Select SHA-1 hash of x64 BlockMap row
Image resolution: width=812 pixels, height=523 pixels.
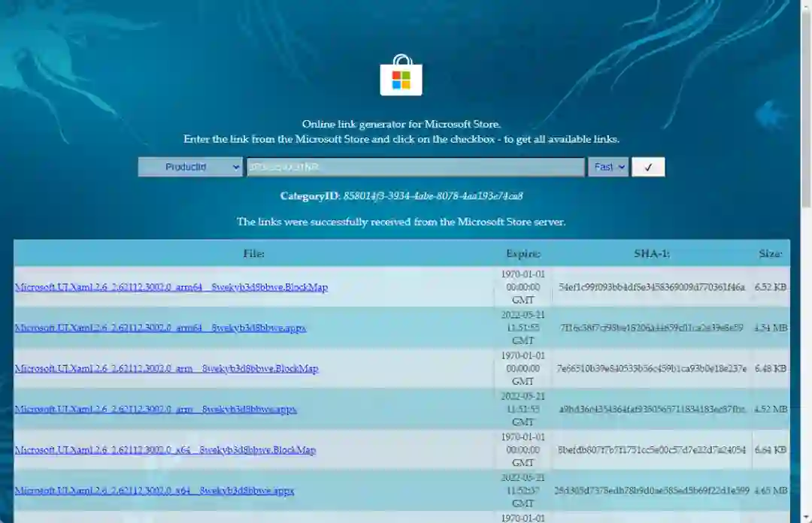[651, 450]
